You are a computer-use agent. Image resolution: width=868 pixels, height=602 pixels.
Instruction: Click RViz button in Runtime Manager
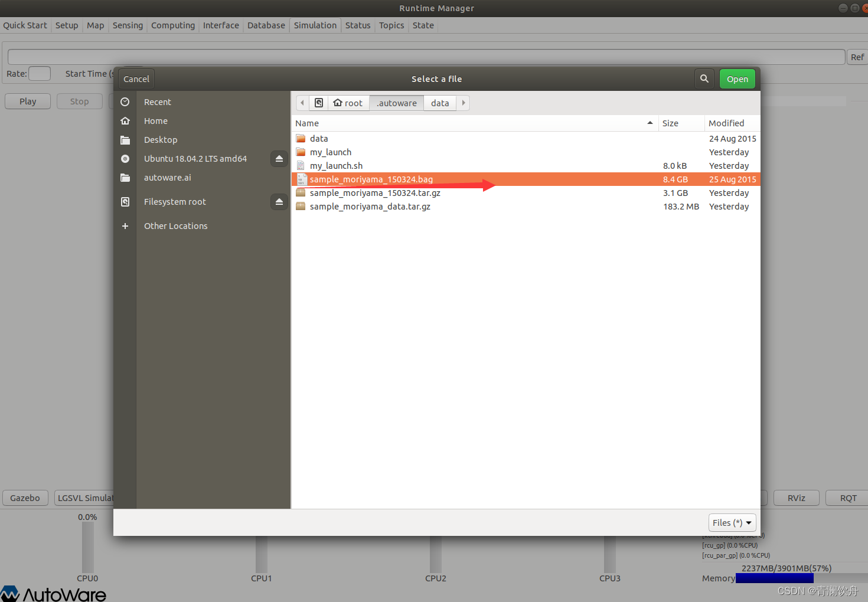pos(797,498)
